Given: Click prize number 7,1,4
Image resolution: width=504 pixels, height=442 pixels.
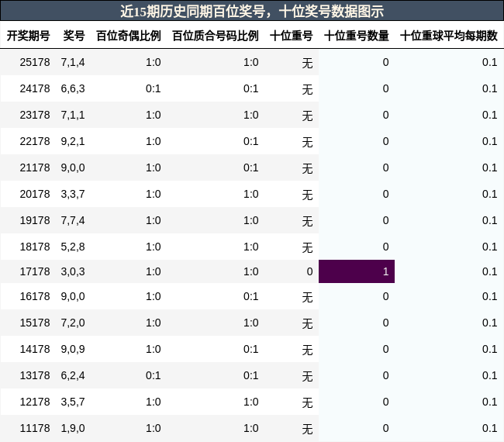Looking at the screenshot, I should click(x=73, y=62).
